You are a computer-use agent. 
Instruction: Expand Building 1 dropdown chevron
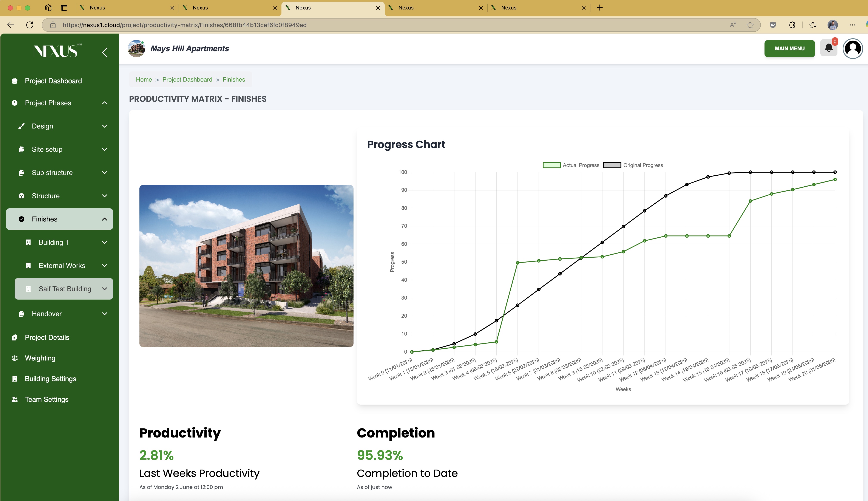pyautogui.click(x=105, y=242)
